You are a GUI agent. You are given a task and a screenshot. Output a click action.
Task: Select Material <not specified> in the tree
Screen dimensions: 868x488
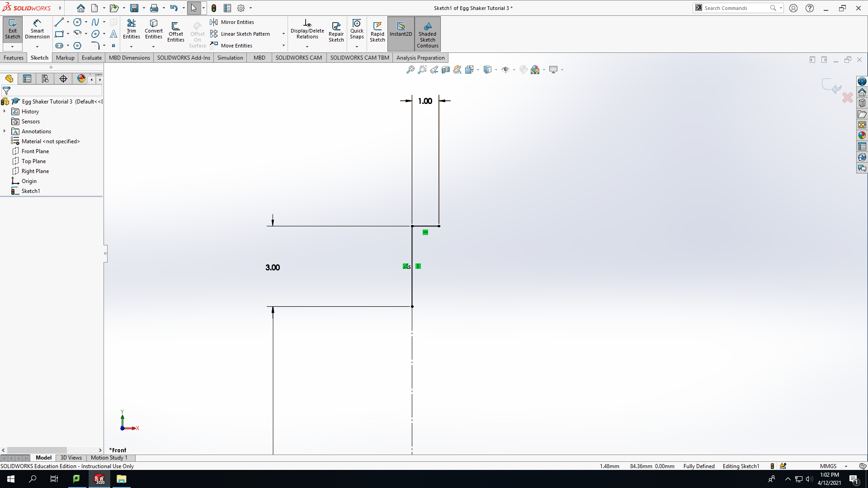pos(51,141)
